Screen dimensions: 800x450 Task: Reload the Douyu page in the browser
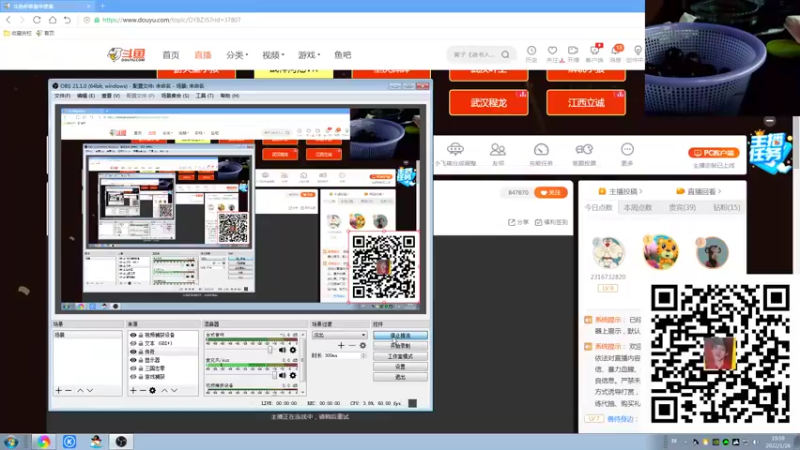pyautogui.click(x=37, y=20)
